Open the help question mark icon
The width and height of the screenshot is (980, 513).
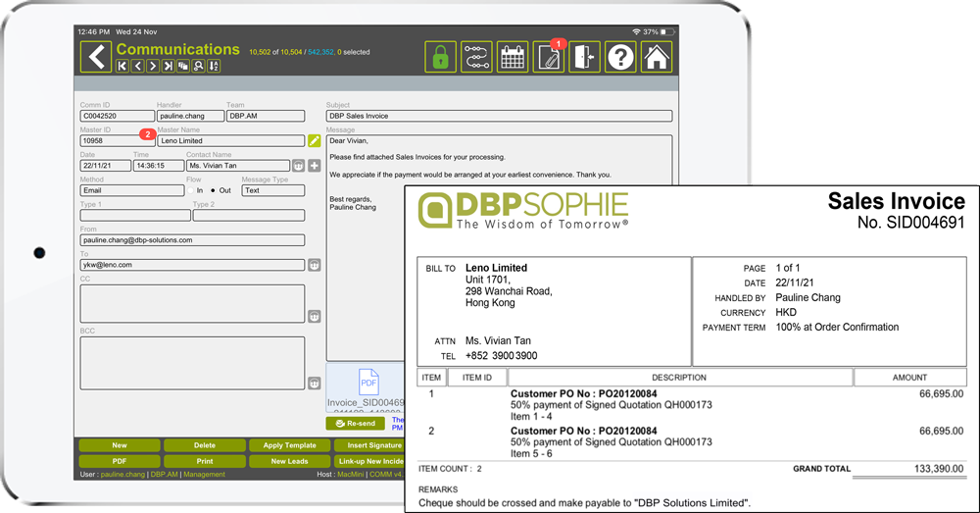point(620,57)
